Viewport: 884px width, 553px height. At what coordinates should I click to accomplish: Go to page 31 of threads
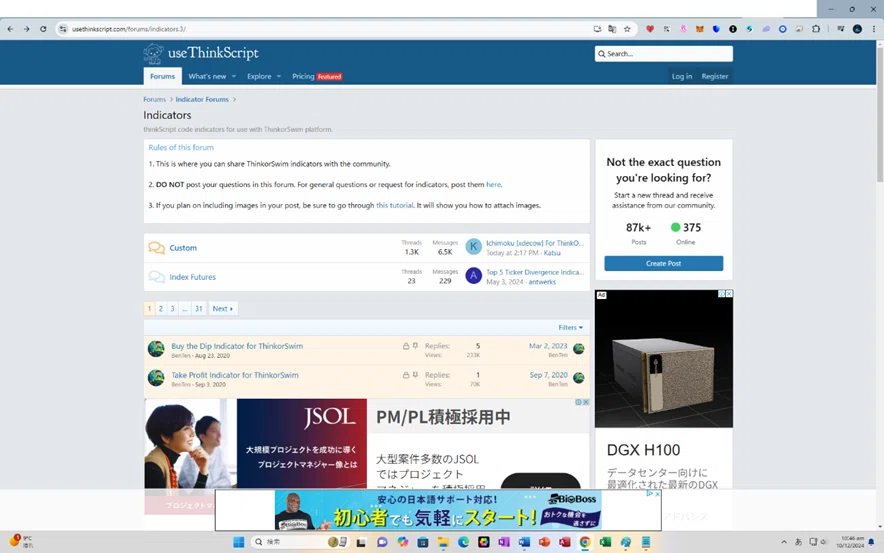pyautogui.click(x=198, y=308)
